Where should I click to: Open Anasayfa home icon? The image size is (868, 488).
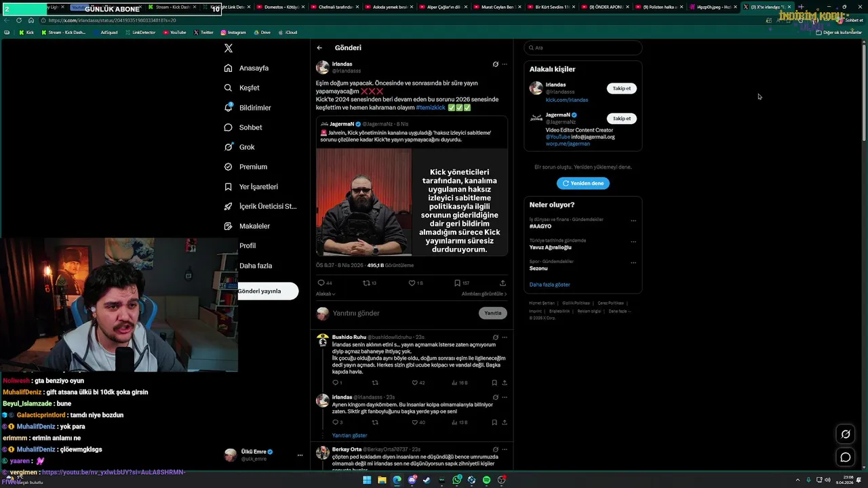[x=229, y=68]
